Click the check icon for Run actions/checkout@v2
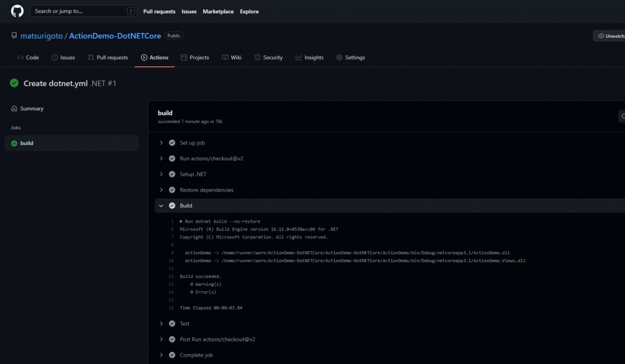The height and width of the screenshot is (364, 625). pyautogui.click(x=172, y=158)
